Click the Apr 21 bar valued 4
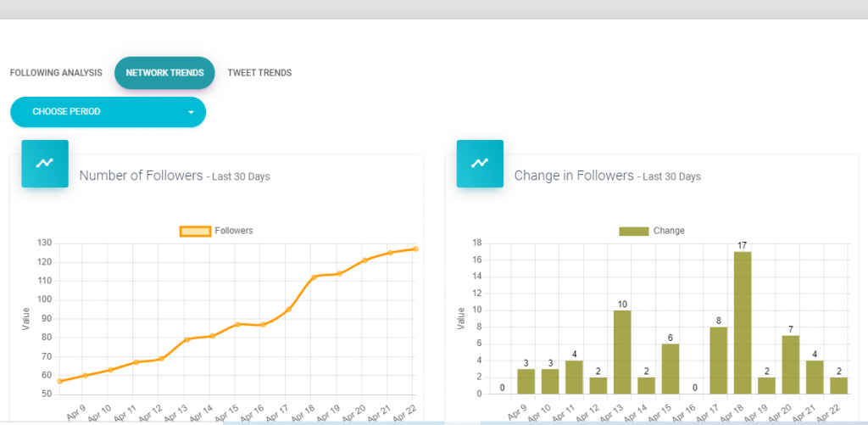The width and height of the screenshot is (868, 425). click(x=815, y=377)
